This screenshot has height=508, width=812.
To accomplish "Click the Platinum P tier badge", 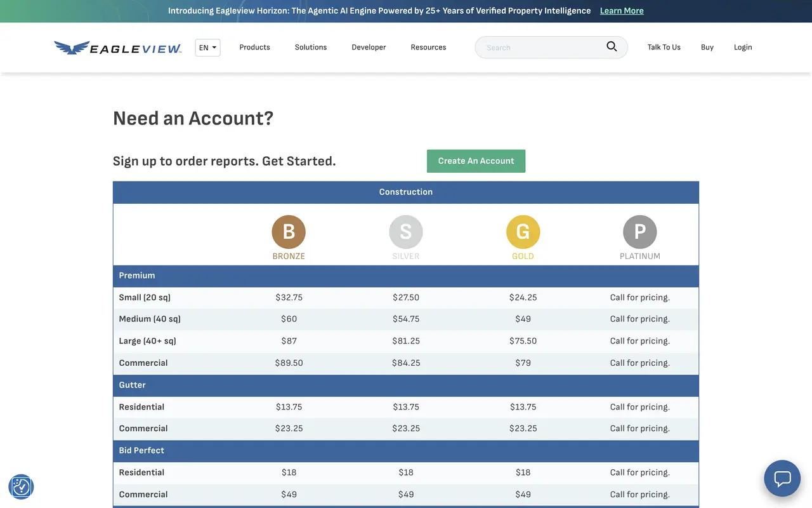I will [x=640, y=232].
